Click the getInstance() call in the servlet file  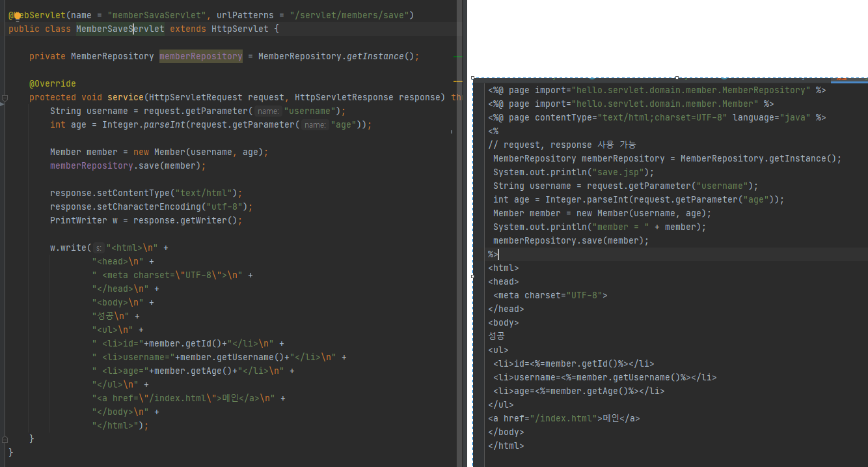[x=380, y=56]
